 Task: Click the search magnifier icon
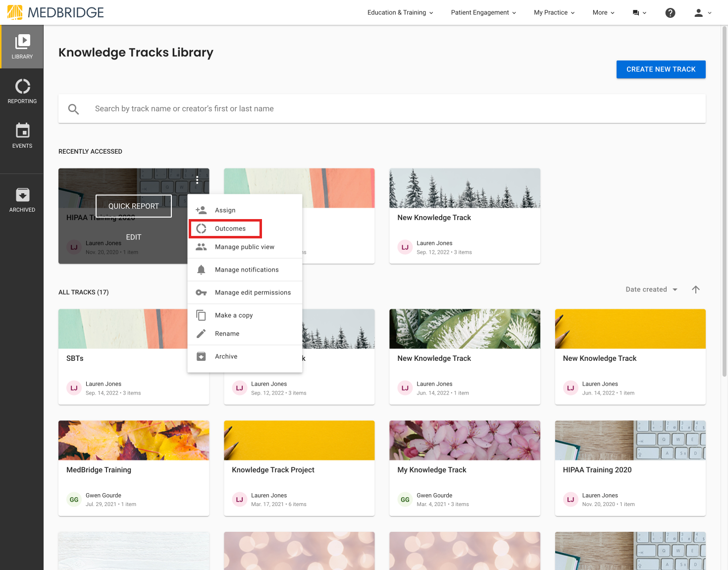(x=73, y=109)
